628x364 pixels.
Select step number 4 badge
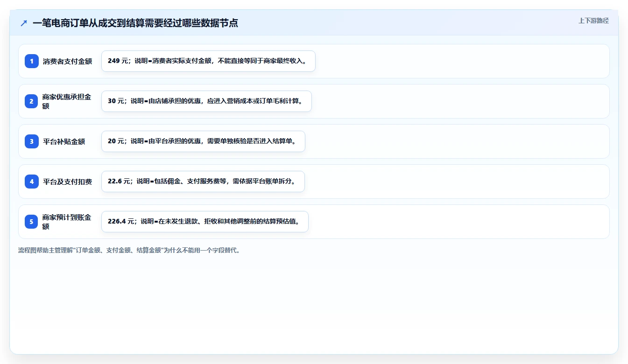[32, 182]
